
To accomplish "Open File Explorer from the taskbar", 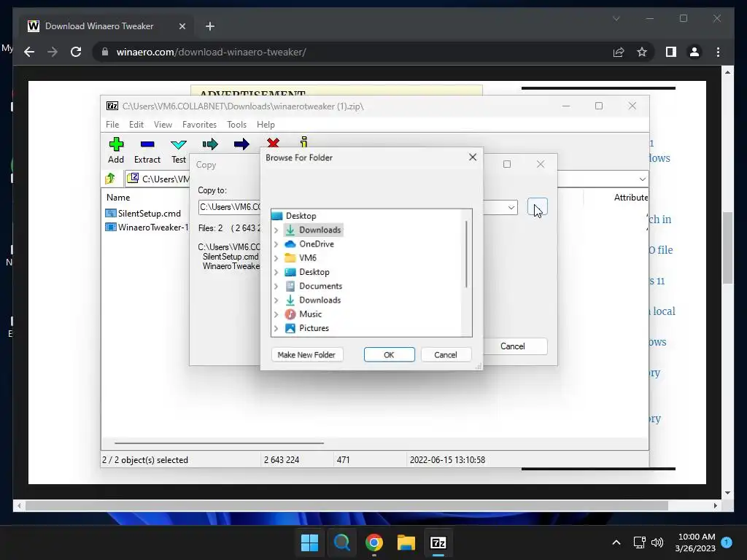I will [406, 542].
